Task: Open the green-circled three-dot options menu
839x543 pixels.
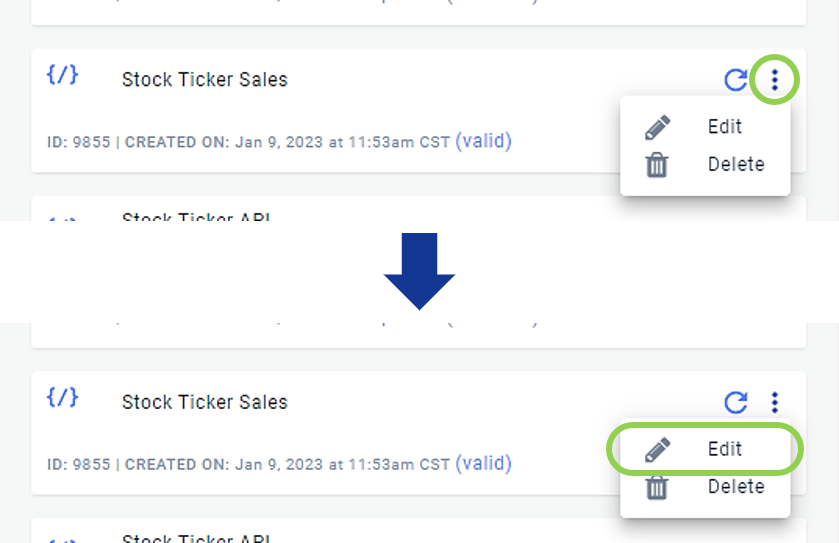Action: [x=774, y=80]
